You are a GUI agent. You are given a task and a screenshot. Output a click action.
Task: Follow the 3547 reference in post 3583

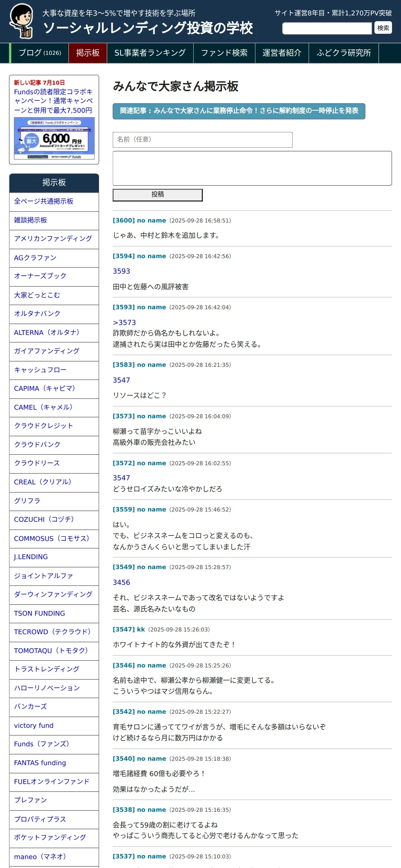121,380
